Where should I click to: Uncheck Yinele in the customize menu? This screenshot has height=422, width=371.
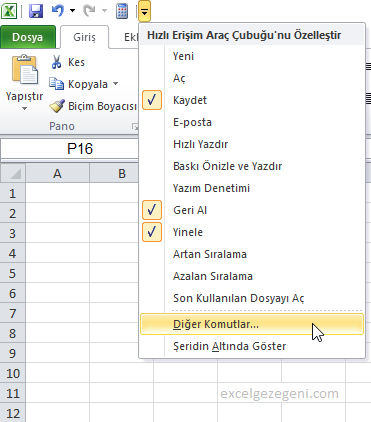click(x=252, y=232)
